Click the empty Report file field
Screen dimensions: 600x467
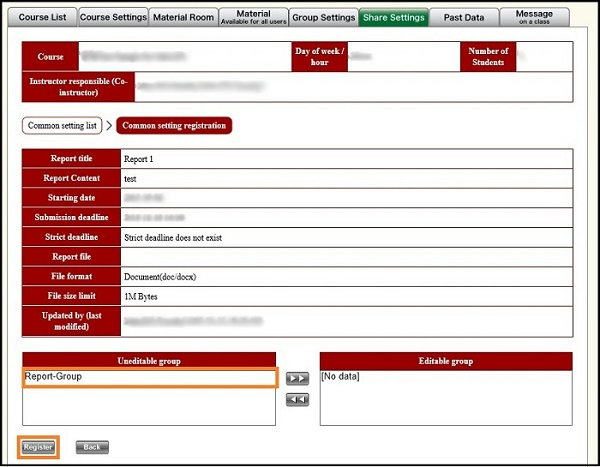[x=345, y=256]
